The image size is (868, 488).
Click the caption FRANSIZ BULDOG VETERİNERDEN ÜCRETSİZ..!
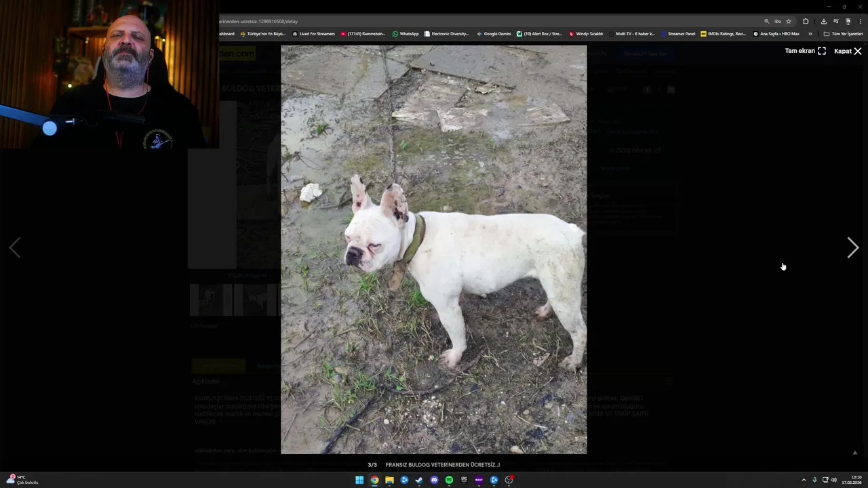[x=443, y=465]
